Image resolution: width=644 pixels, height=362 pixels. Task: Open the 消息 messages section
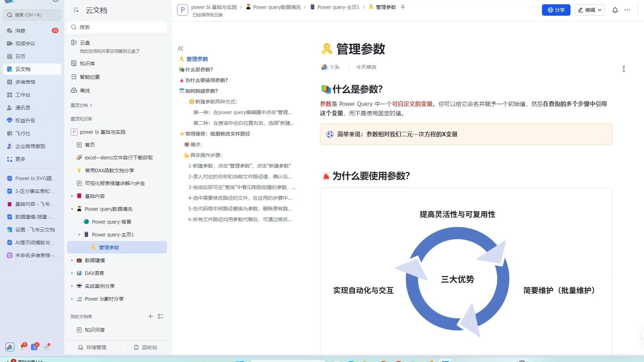(32, 31)
